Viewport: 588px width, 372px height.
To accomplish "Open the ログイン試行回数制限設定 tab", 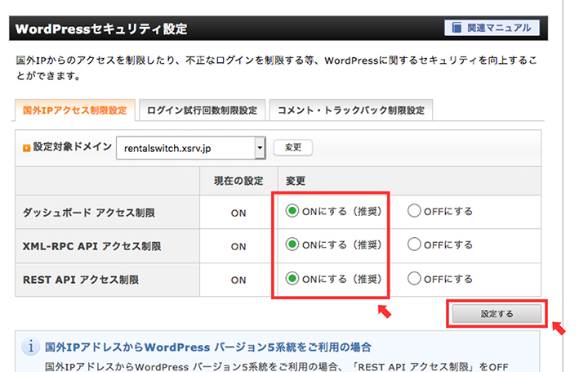I will pyautogui.click(x=203, y=110).
